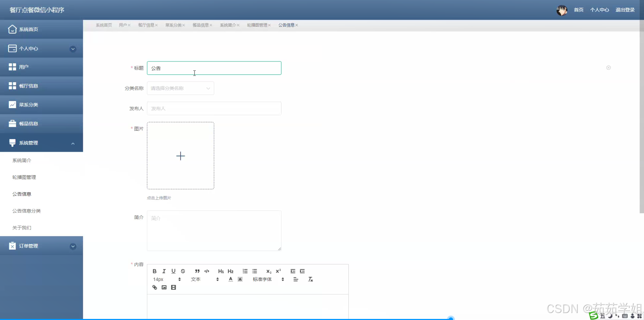This screenshot has height=320, width=644.
Task: Close the 餐品信息 tab
Action: 211,25
